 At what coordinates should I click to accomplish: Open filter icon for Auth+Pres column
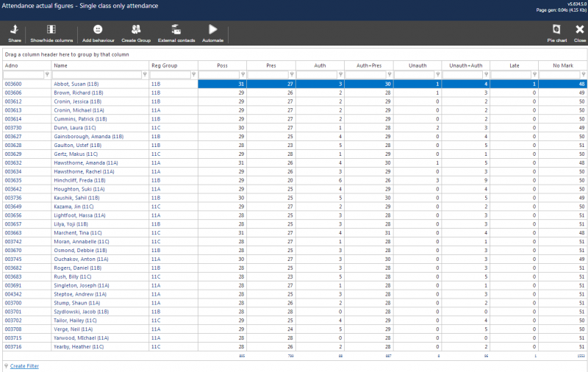[390, 74]
